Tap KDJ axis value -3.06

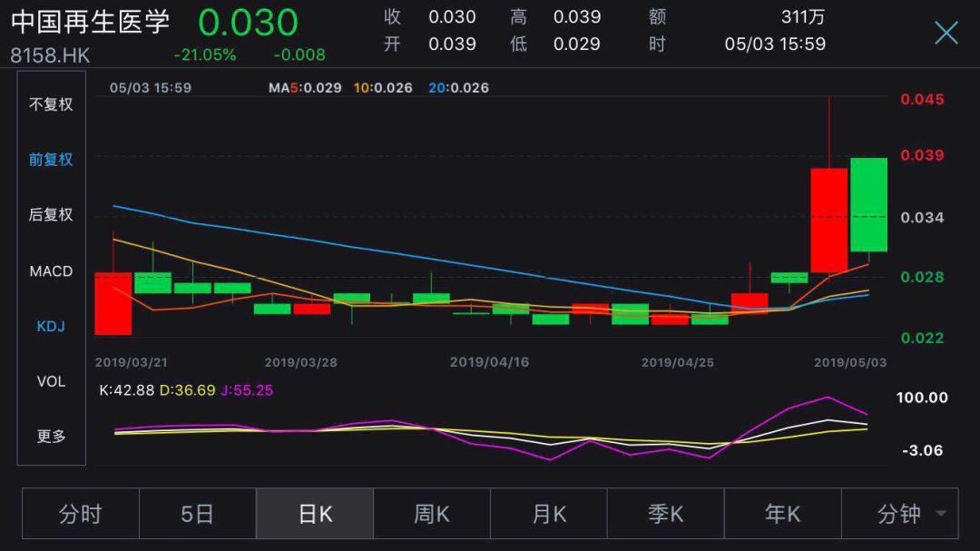pos(923,450)
